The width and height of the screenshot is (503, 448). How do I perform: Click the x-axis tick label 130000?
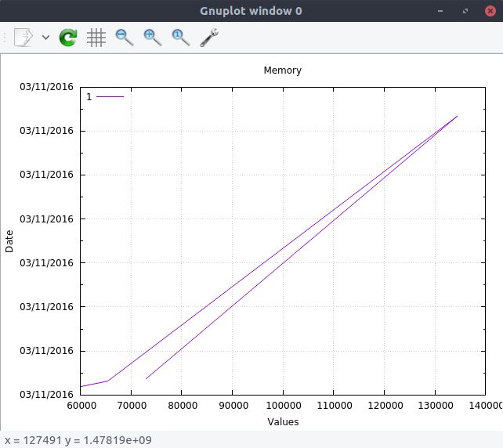point(436,406)
